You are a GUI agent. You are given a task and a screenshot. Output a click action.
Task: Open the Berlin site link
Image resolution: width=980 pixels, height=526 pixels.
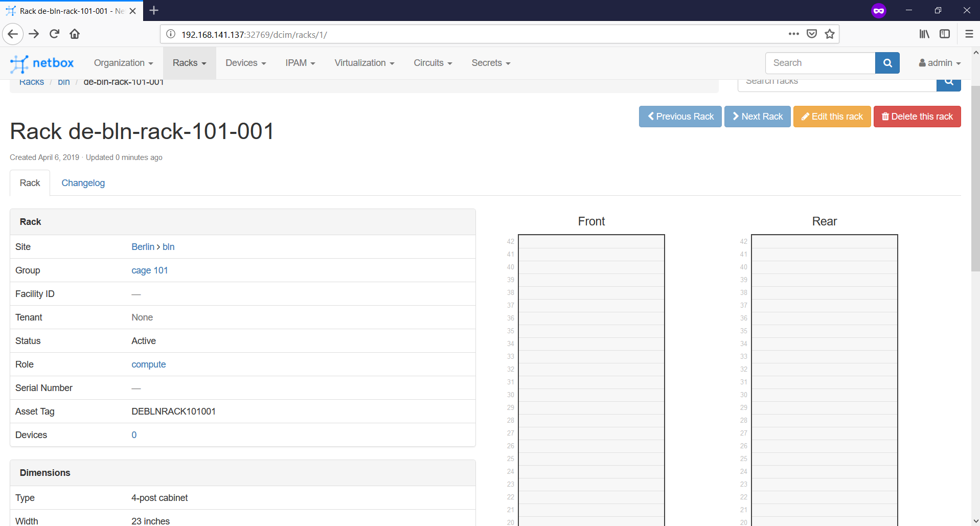[x=143, y=247]
